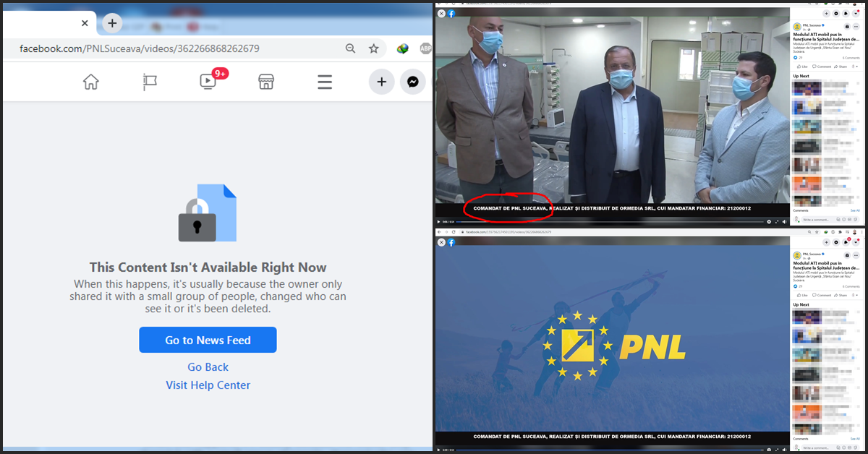Viewport: 868px width, 454px height.
Task: Open first Up Next video thumbnail, bottom-right window
Action: coord(807,317)
